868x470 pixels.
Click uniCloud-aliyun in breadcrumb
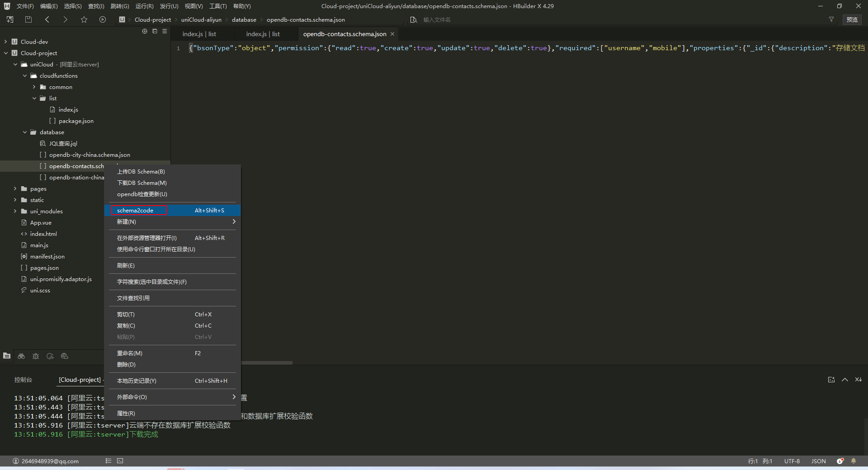201,19
